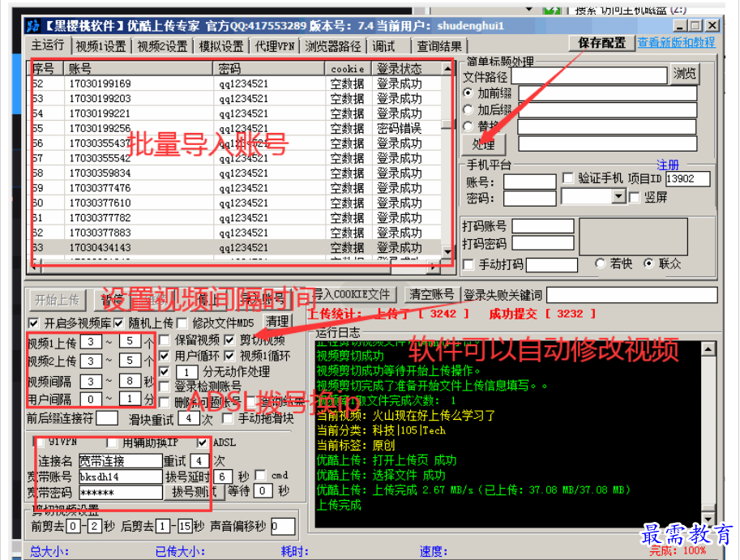Choose the 若快 captcha radio option

(600, 263)
